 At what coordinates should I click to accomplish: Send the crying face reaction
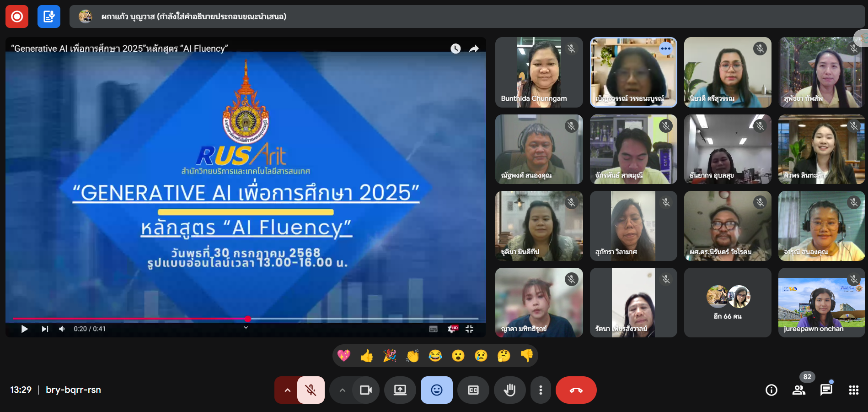point(481,356)
